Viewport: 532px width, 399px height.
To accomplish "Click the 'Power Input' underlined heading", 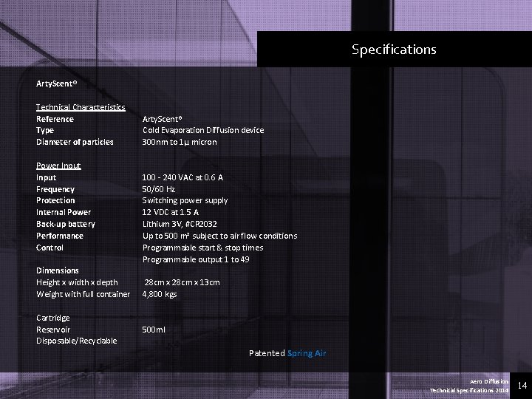I will (58, 166).
